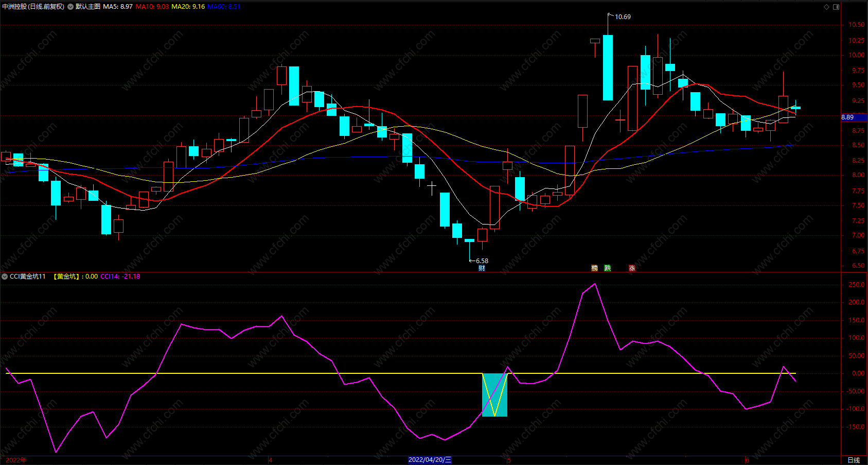Screen dimensions: 868x465
Task: Open the main chart indicator dropdown arrow
Action: (x=70, y=7)
